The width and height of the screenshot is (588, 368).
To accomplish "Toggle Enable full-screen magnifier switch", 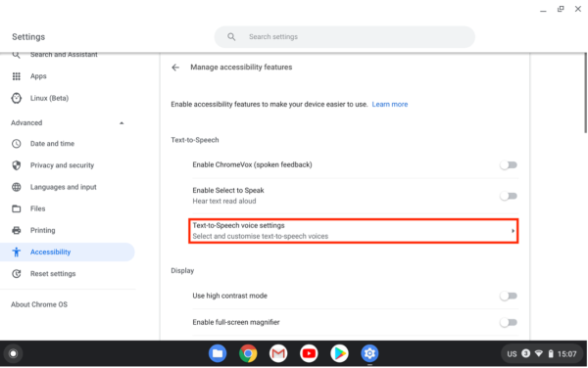I will point(509,322).
